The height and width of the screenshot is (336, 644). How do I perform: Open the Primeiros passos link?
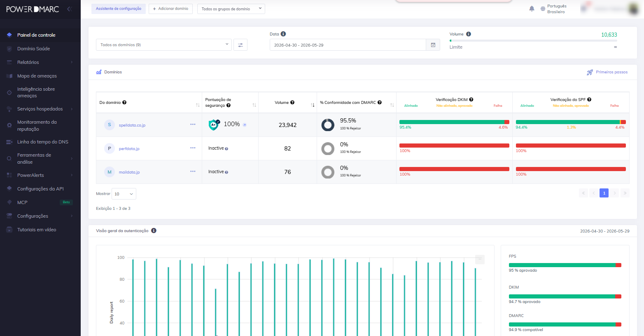pos(607,72)
